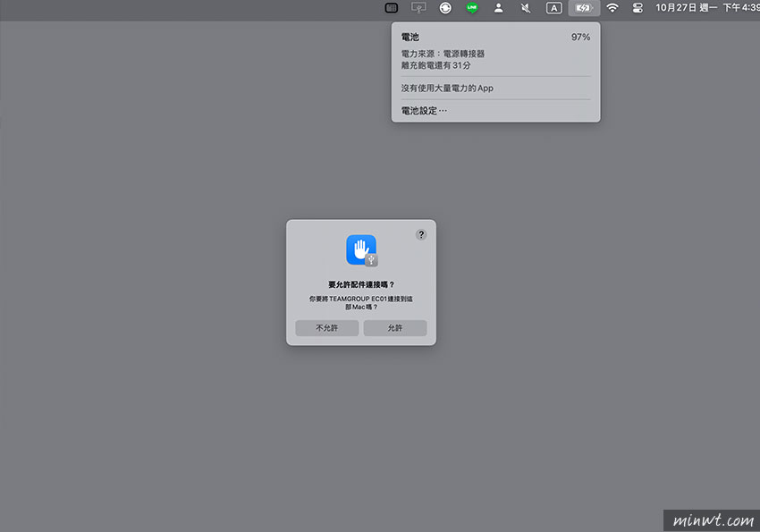760x532 pixels.
Task: Click the muted volume icon
Action: (x=526, y=8)
